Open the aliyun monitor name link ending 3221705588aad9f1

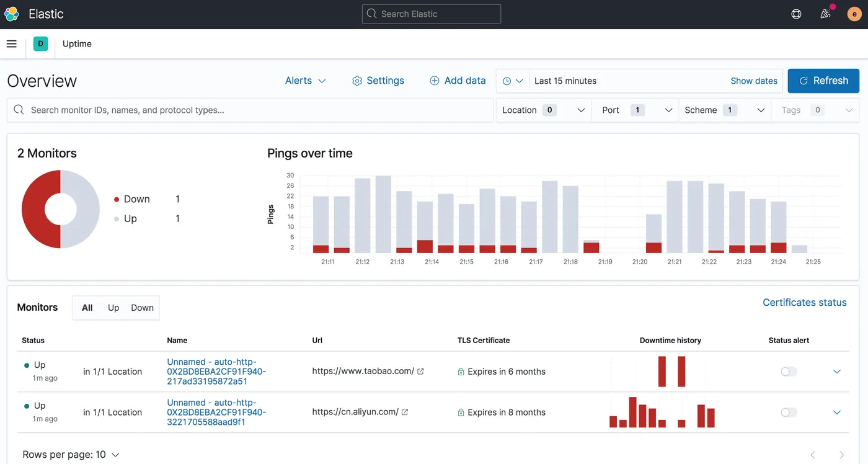(216, 413)
